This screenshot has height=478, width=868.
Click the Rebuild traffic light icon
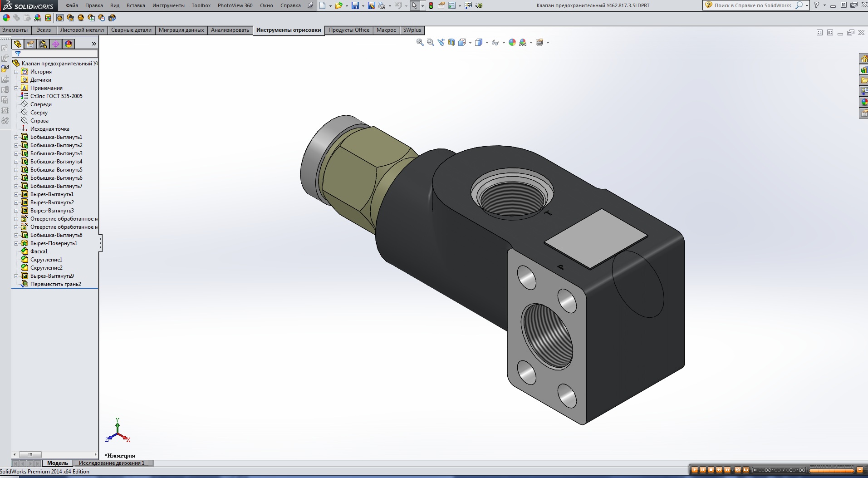tap(431, 5)
